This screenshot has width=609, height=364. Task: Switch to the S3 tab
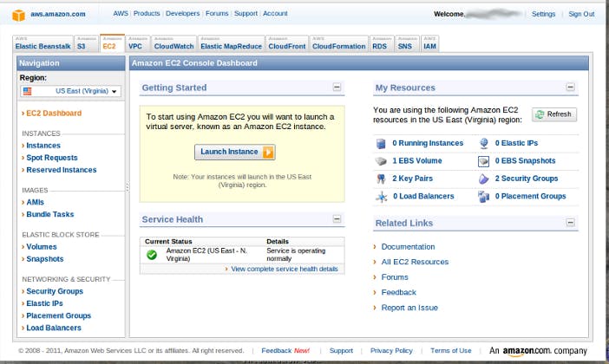[x=86, y=43]
